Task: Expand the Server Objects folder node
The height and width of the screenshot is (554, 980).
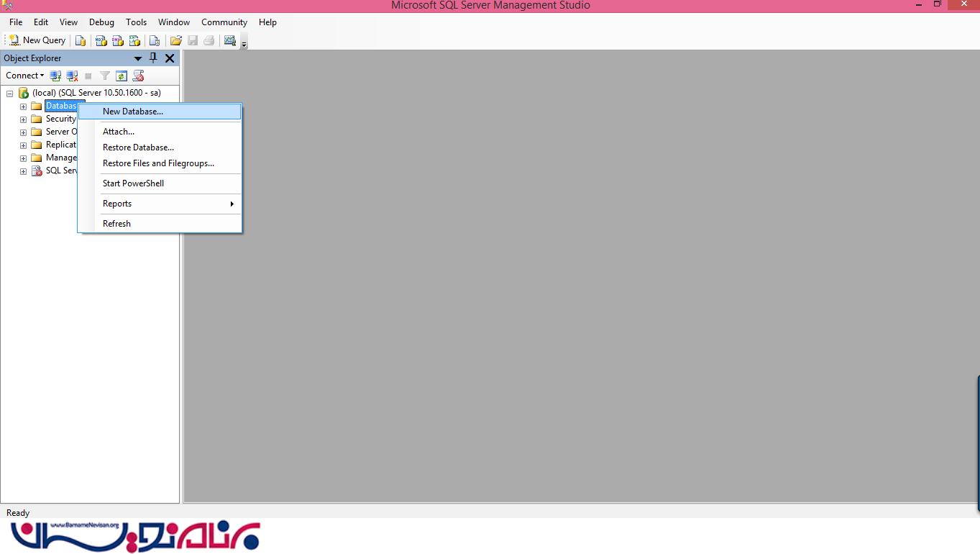Action: (23, 132)
